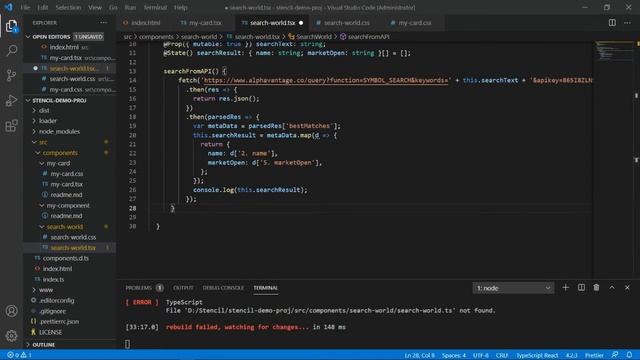640x360 pixels.
Task: Open the Search view in activity bar
Action: tap(11, 51)
